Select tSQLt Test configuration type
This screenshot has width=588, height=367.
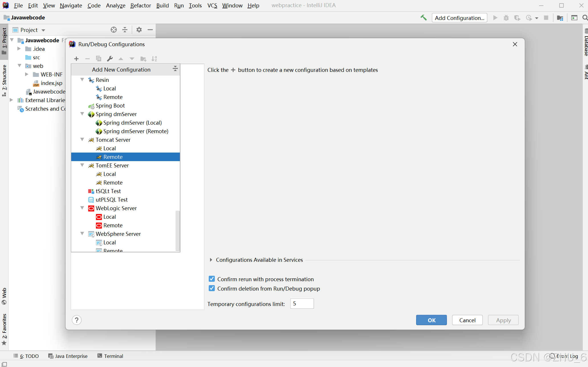click(x=125, y=191)
